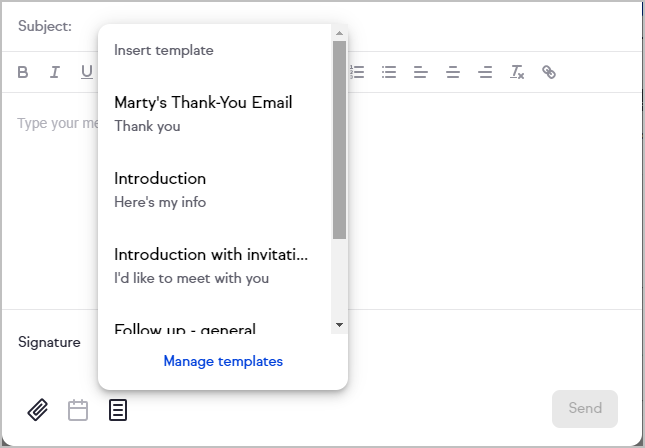
Task: Insert a hyperlink
Action: coord(549,72)
